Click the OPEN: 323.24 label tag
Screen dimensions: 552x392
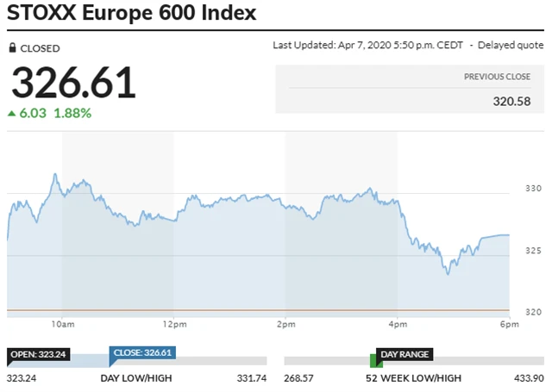[x=37, y=353]
